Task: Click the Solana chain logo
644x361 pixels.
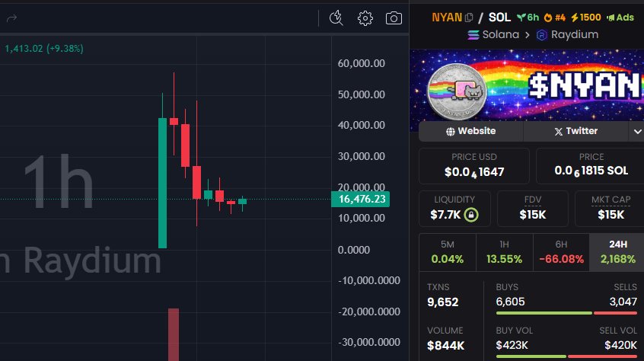Action: pos(473,35)
